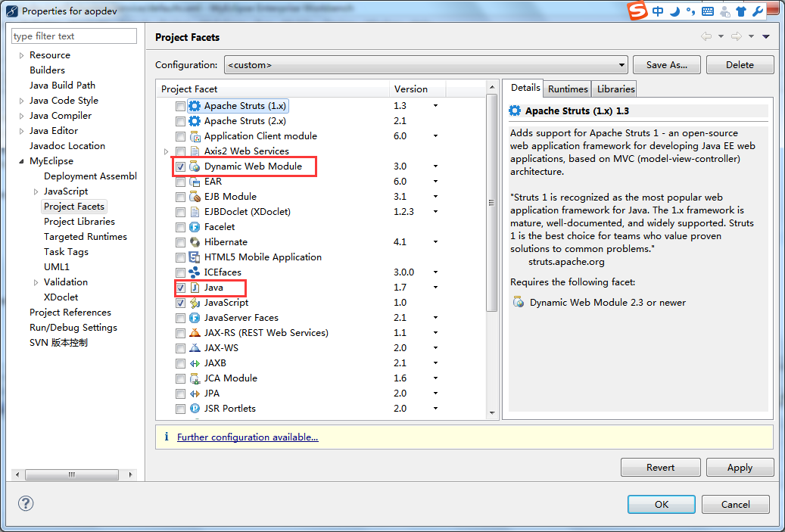Screen dimensions: 785x532
Task: Click the JPA icon
Action: click(x=195, y=394)
